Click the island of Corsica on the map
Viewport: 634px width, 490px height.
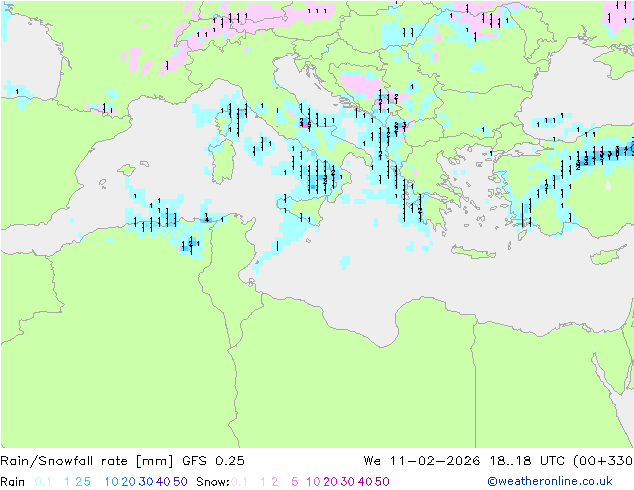[x=225, y=122]
